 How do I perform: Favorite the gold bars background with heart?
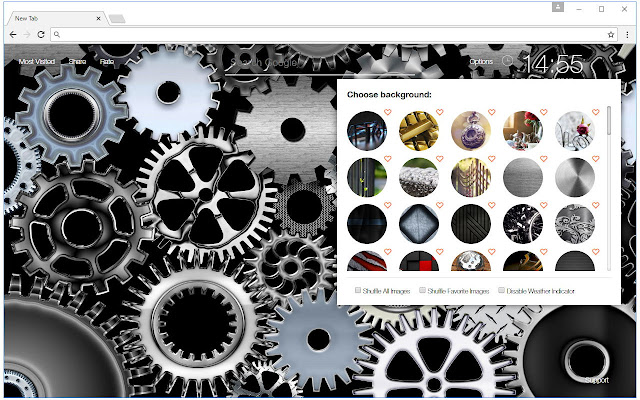click(440, 112)
